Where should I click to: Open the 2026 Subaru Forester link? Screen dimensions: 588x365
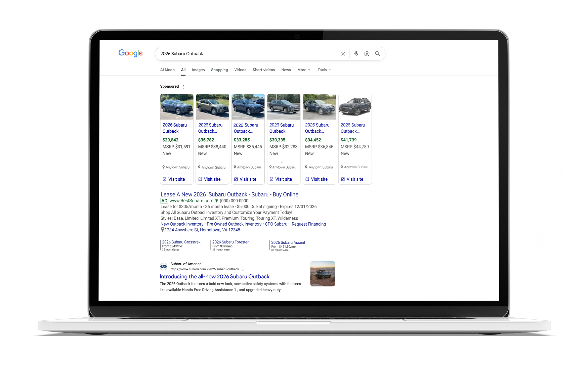coord(230,242)
